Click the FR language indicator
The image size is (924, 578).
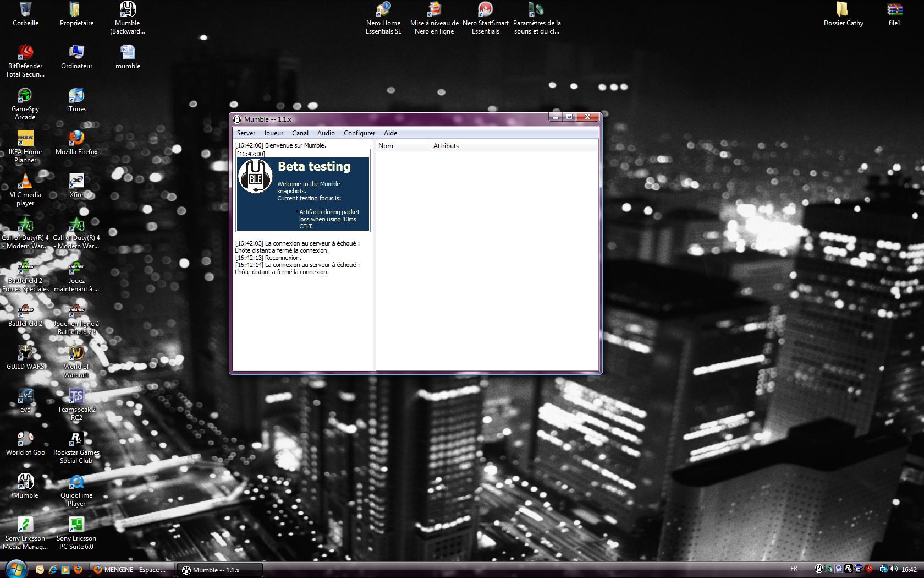[x=794, y=569]
